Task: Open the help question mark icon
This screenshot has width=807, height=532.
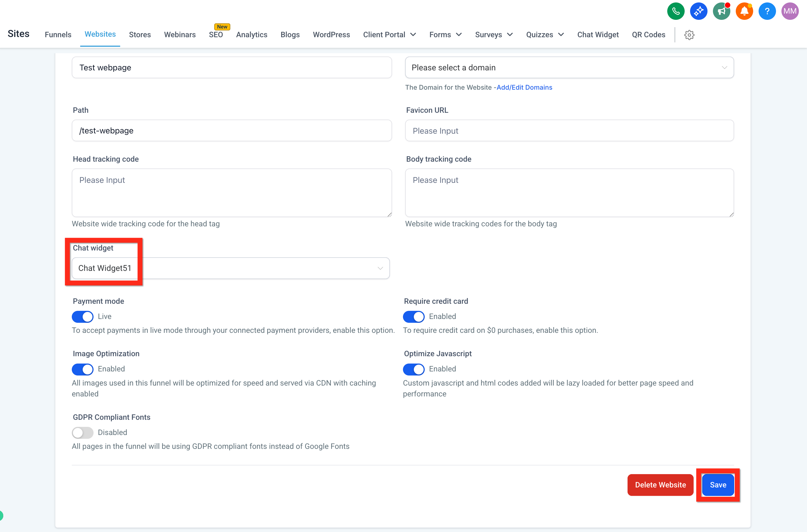Action: coord(767,11)
